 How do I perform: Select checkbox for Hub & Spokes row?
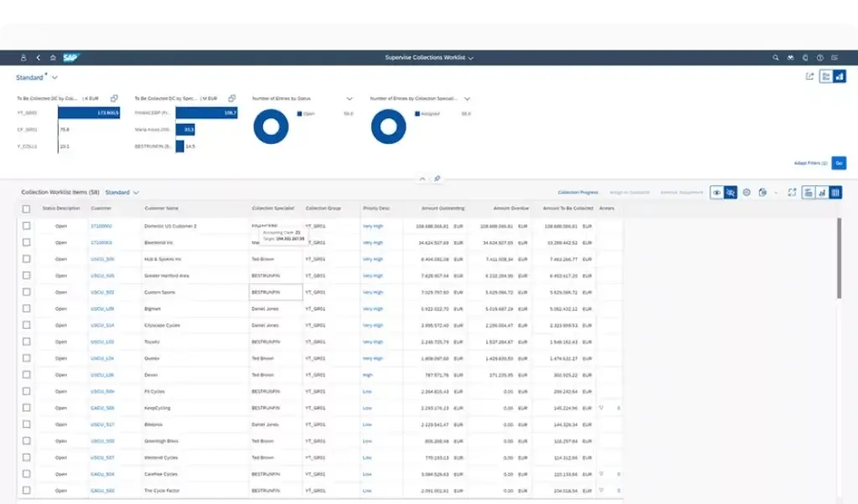(x=26, y=259)
